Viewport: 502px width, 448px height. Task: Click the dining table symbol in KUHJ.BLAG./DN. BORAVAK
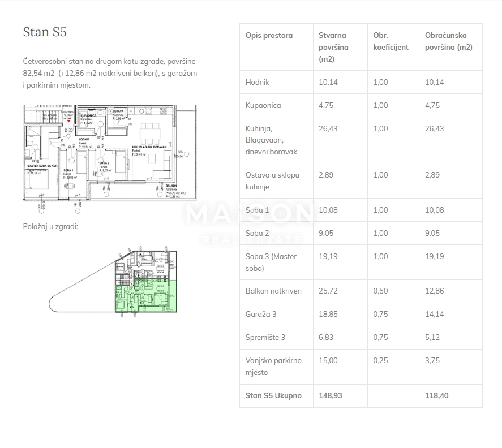(149, 133)
